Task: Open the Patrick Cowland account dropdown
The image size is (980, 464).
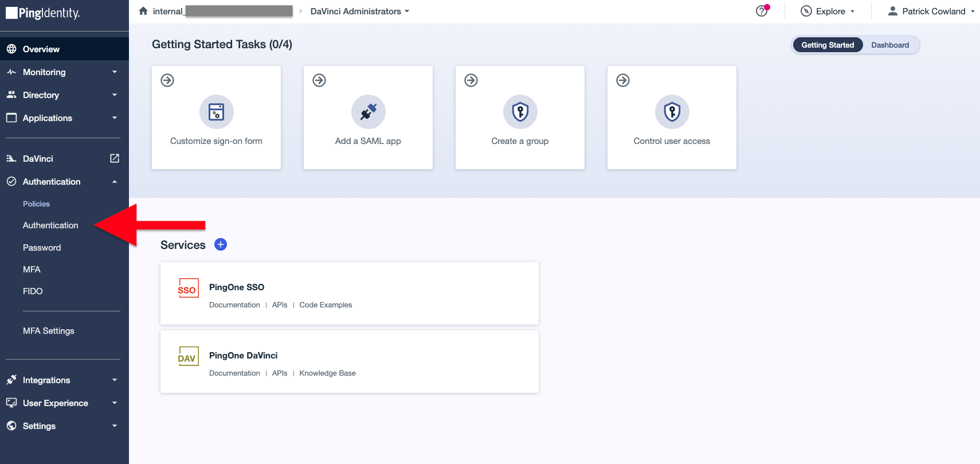Action: tap(931, 11)
